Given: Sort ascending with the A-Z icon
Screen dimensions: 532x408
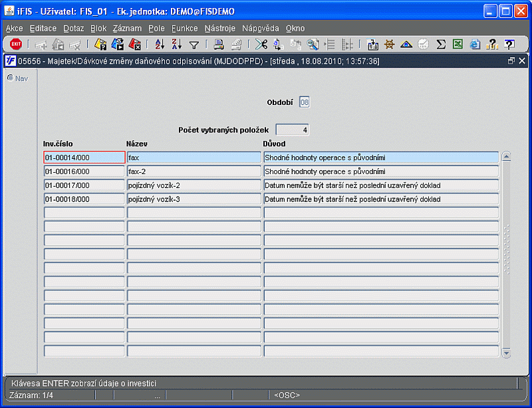Looking at the screenshot, I should (160, 44).
